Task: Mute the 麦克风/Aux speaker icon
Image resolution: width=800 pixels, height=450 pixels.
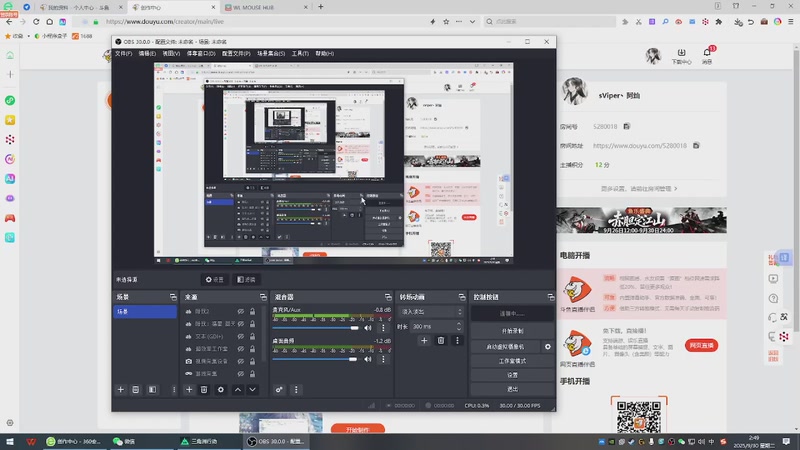Action: coord(368,328)
